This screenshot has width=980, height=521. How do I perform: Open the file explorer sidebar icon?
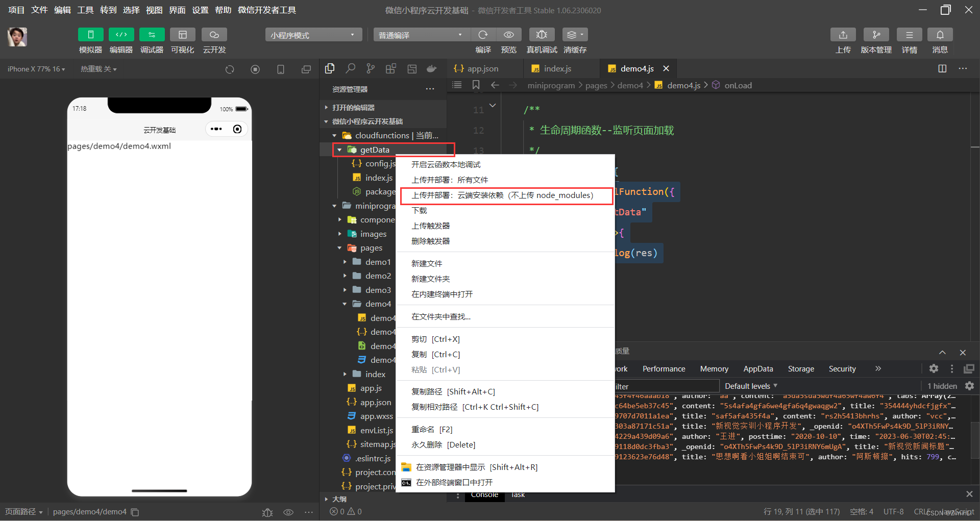point(330,68)
